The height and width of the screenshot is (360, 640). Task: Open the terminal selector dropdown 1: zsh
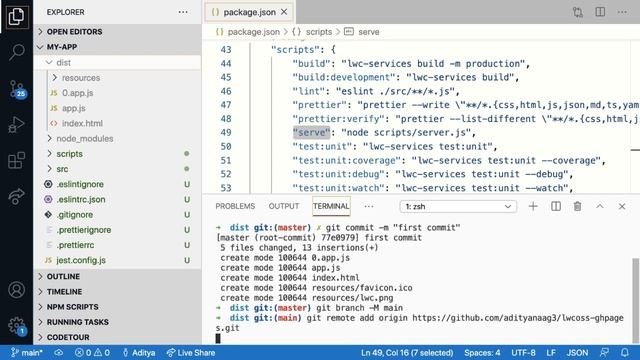[x=458, y=207]
